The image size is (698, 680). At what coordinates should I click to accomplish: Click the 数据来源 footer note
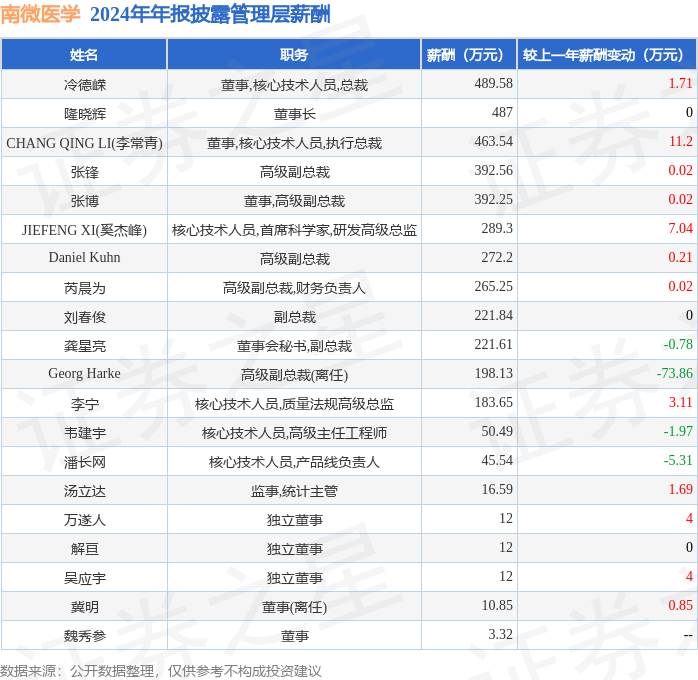(x=161, y=671)
